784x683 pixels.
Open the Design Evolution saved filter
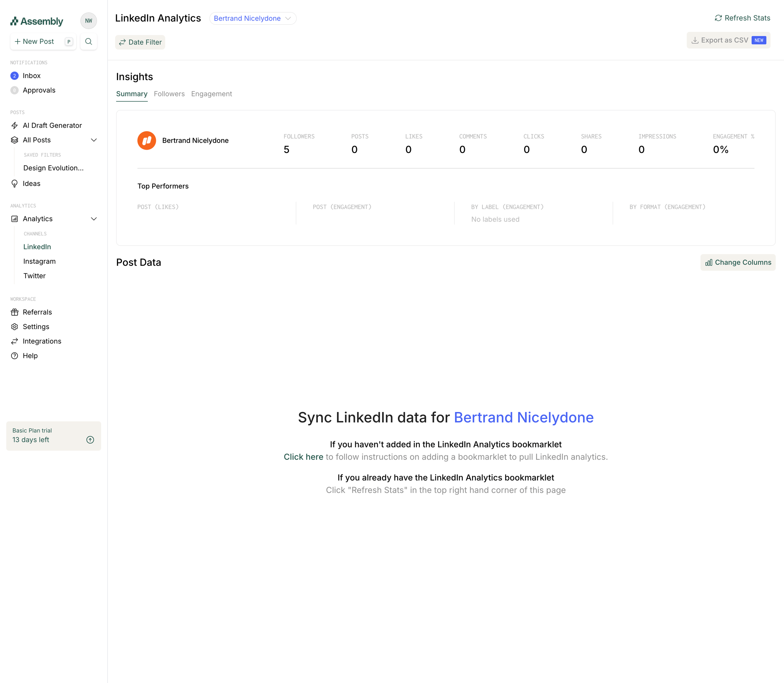coord(53,168)
